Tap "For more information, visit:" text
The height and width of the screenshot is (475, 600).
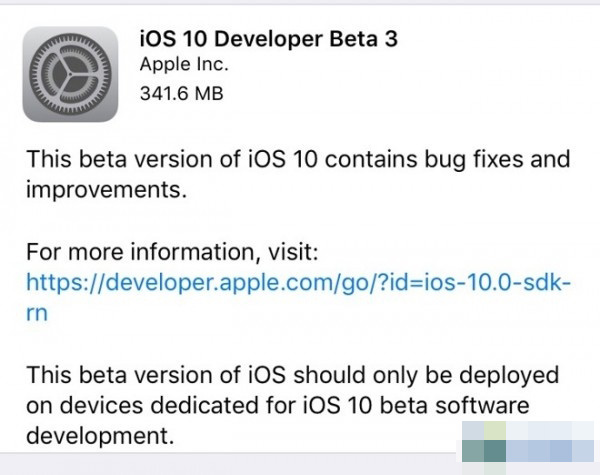(x=172, y=252)
